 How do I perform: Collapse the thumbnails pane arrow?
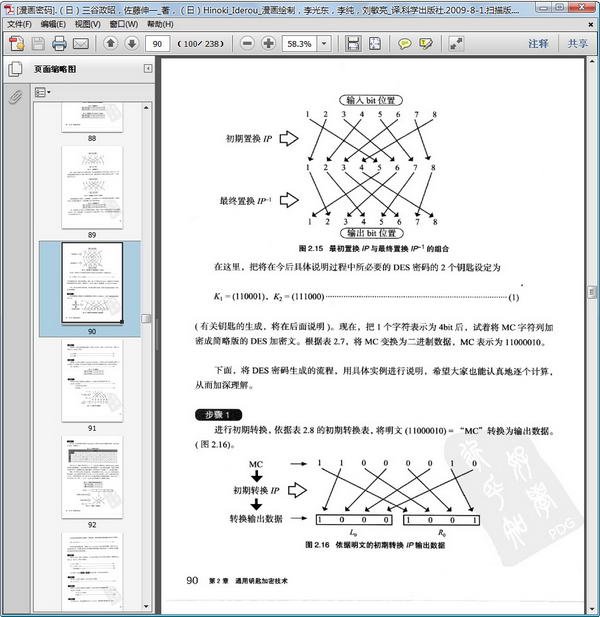click(148, 69)
